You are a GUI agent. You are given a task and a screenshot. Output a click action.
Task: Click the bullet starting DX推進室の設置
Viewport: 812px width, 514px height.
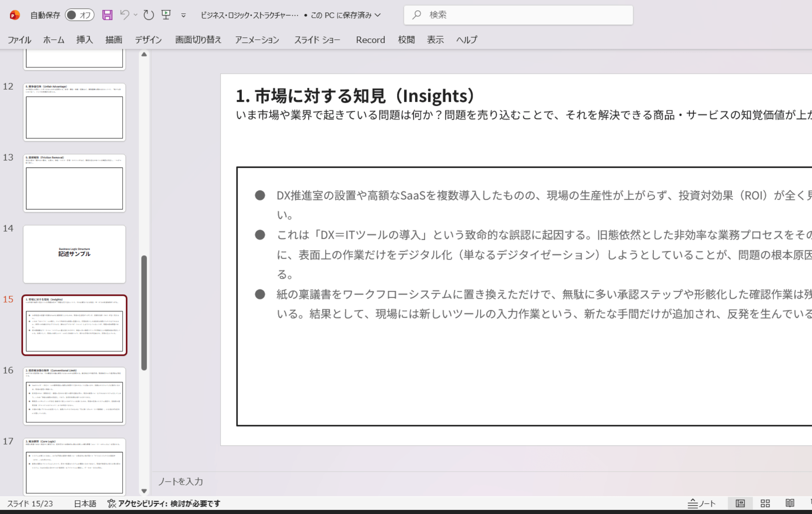coord(543,205)
